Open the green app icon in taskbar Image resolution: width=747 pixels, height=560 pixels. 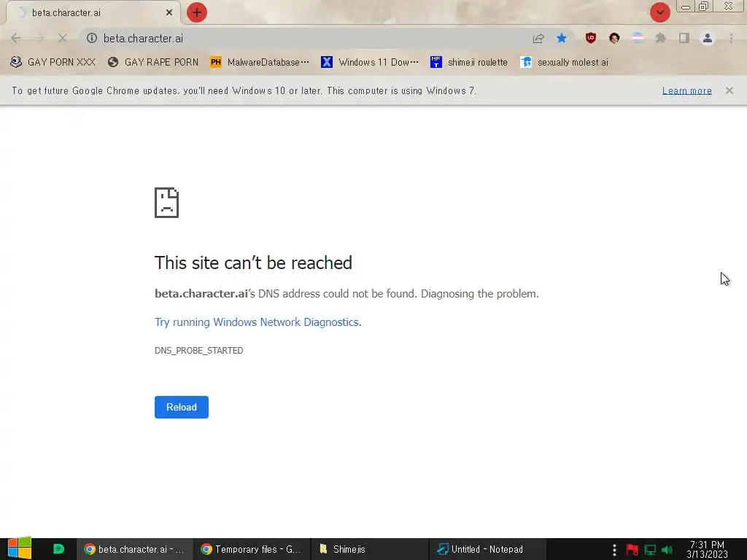[x=58, y=549]
